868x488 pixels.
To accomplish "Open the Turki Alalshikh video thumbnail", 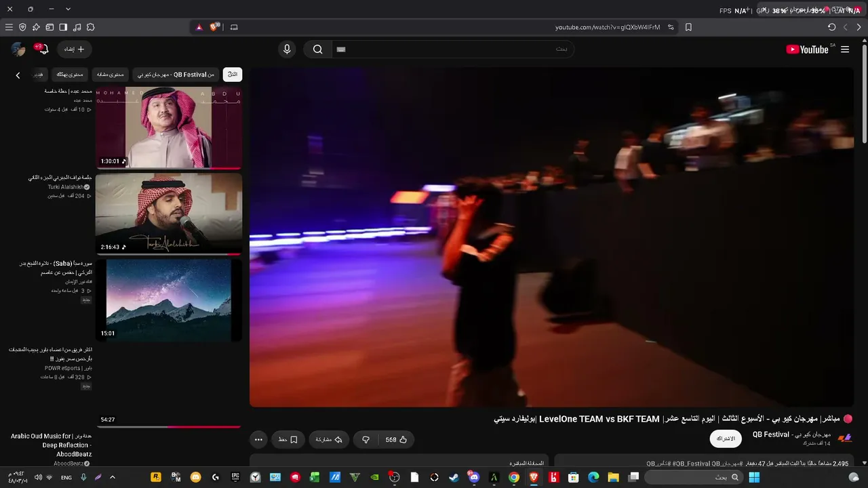I will 169,214.
